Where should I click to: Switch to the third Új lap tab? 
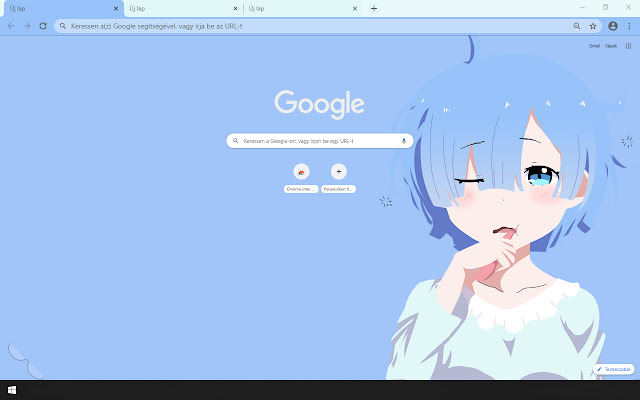pos(302,9)
